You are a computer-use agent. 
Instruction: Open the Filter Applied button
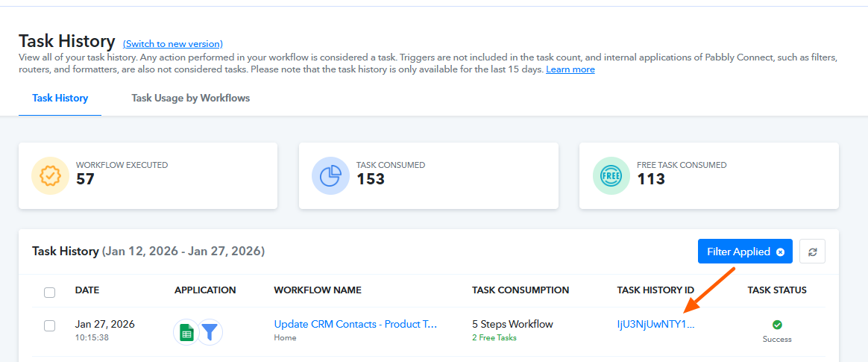[x=737, y=252]
